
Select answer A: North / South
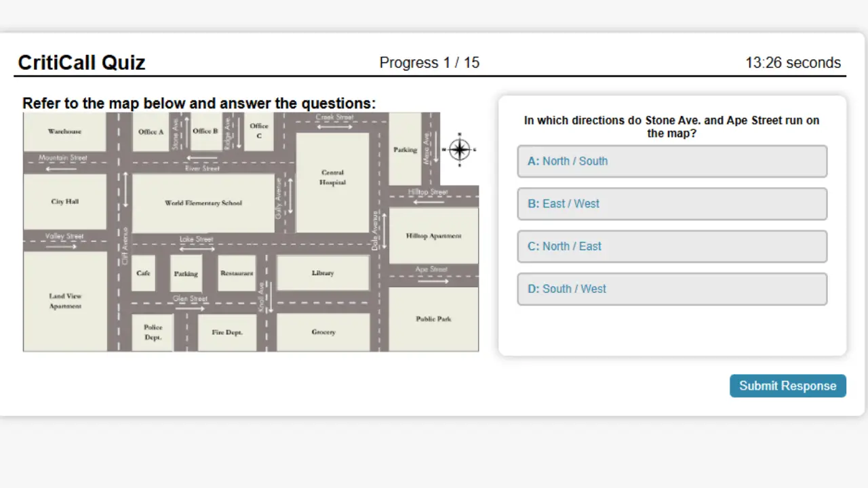tap(671, 161)
